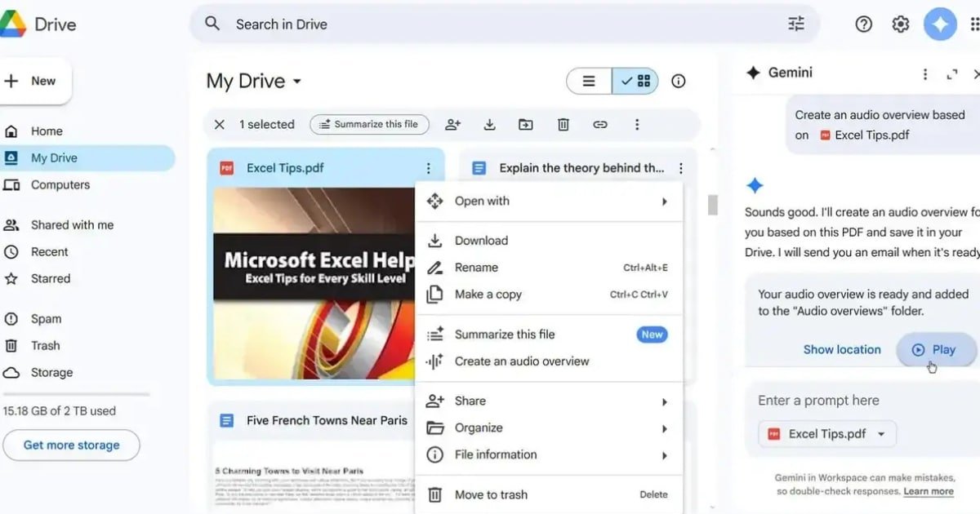Click the storage usage progress bar
This screenshot has width=980, height=514.
[x=75, y=394]
